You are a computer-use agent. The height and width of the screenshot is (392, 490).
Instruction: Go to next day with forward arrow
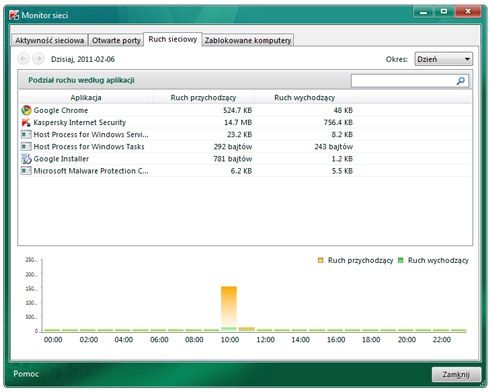[38, 59]
